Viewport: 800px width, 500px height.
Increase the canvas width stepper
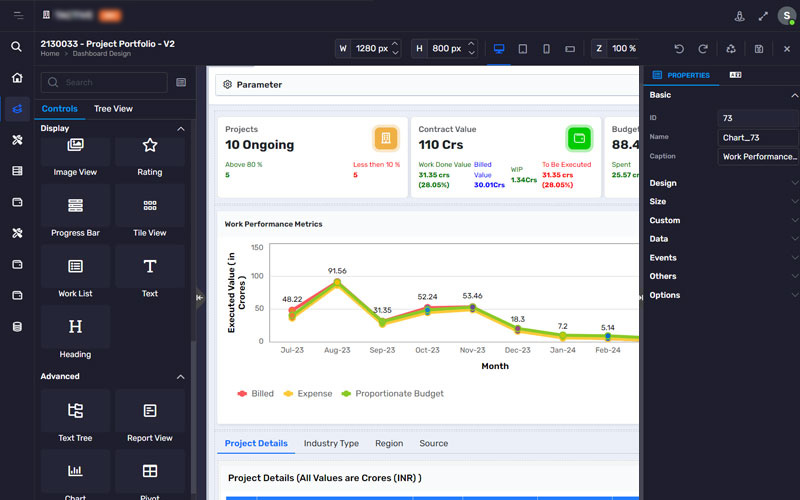[x=396, y=44]
